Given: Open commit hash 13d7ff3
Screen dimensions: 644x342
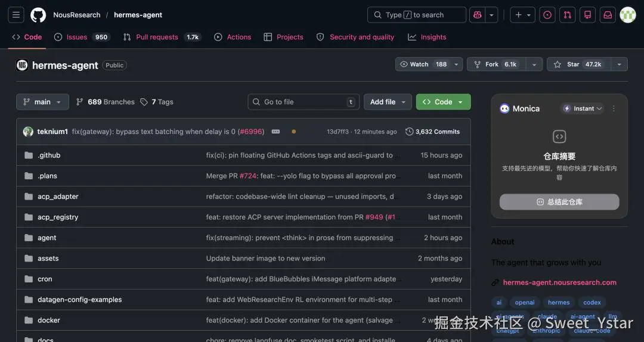Looking at the screenshot, I should click(338, 132).
